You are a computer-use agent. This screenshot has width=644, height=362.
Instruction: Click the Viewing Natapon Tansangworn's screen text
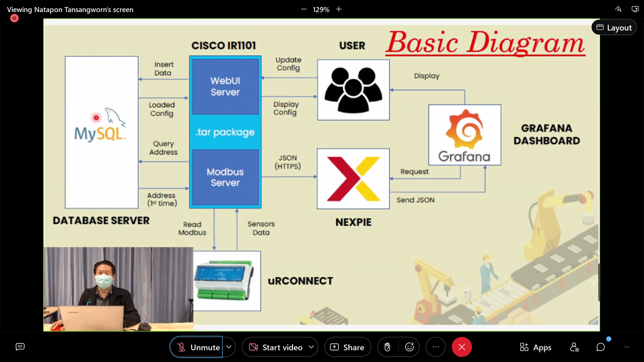tap(70, 10)
